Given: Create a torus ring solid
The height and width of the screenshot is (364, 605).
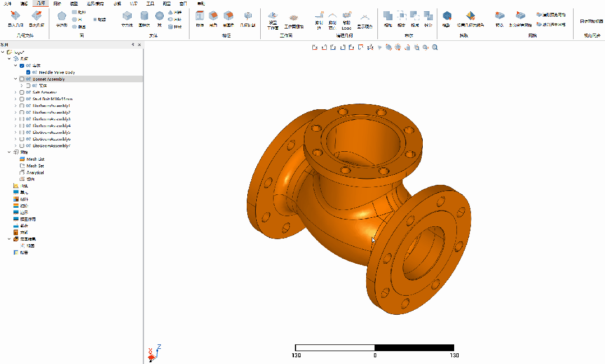Looking at the screenshot, I should (x=175, y=19).
